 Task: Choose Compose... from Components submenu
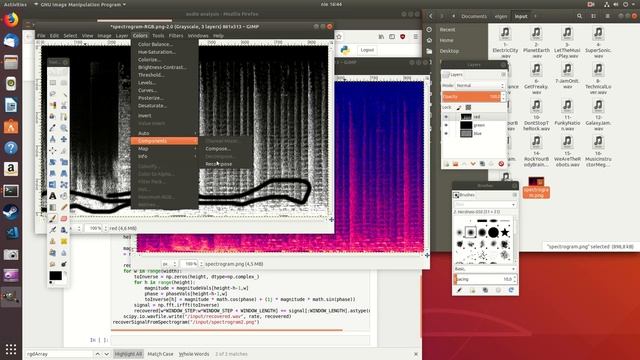218,149
